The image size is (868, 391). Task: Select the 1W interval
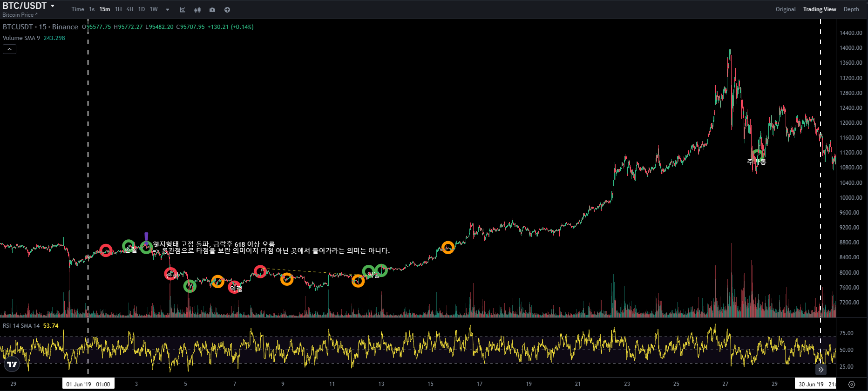[x=154, y=9]
